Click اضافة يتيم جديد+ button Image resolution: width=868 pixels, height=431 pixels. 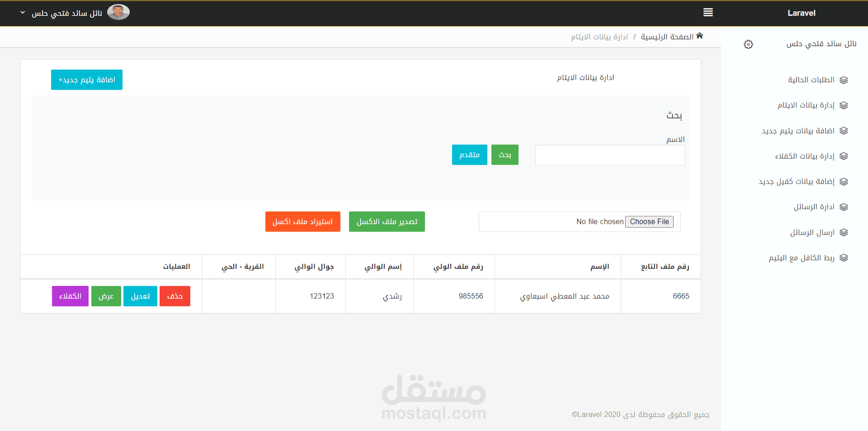87,80
